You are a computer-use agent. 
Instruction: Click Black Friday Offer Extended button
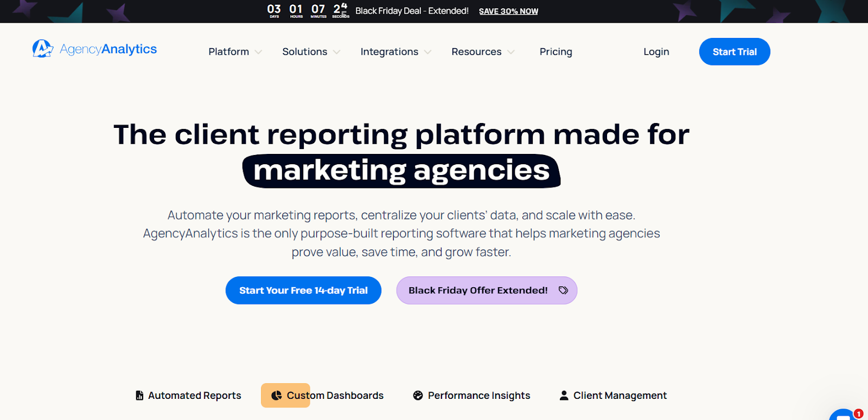click(487, 290)
